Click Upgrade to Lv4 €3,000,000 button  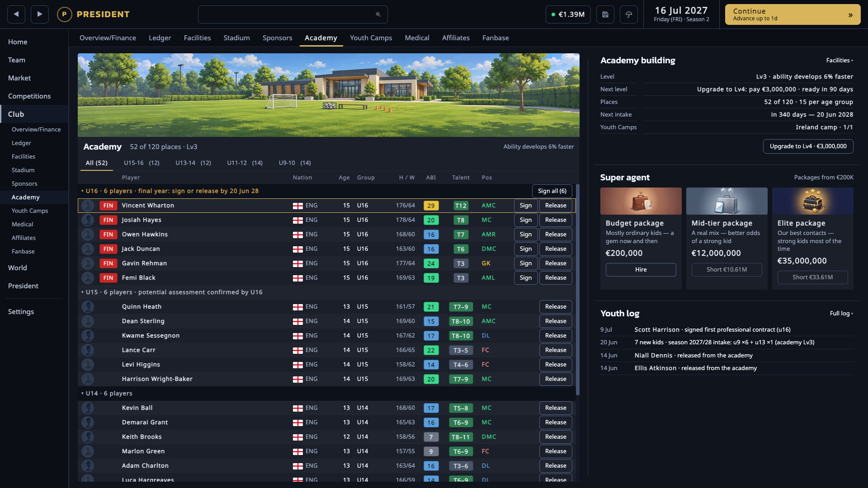tap(808, 146)
